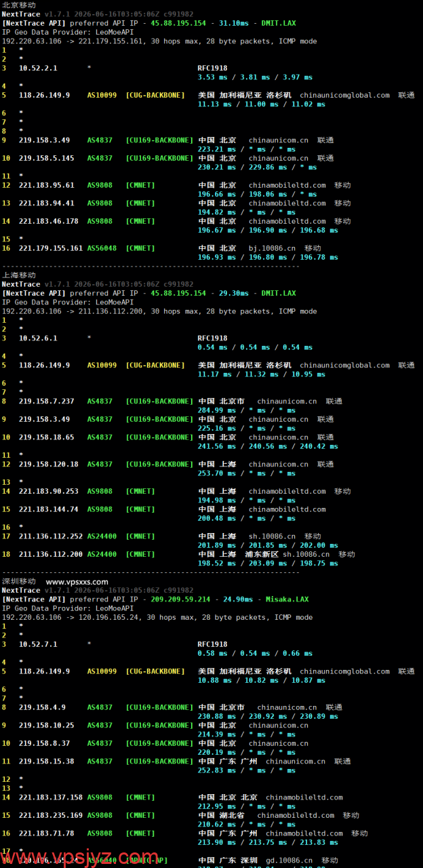Click the 北京移动 section heading
Screen dimensions: 423x868
point(19,5)
